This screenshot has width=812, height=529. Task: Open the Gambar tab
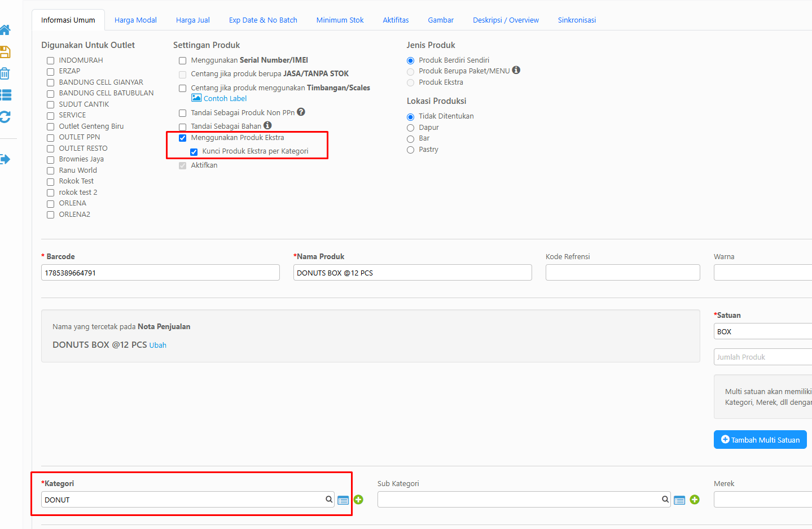tap(441, 20)
